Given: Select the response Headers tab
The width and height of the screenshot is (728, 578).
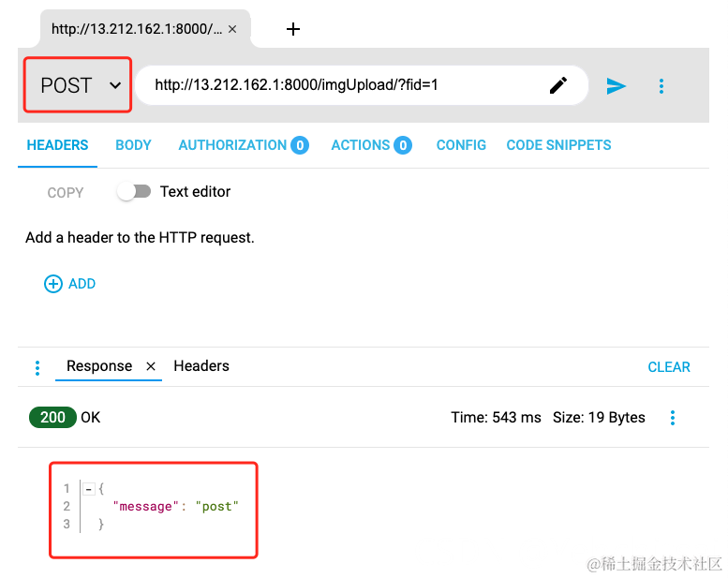Looking at the screenshot, I should tap(201, 366).
